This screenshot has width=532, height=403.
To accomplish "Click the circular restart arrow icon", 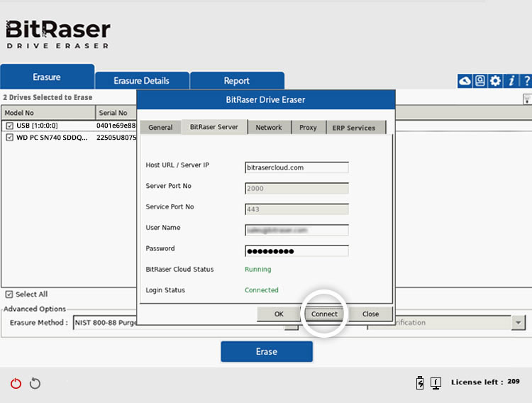I will (35, 384).
